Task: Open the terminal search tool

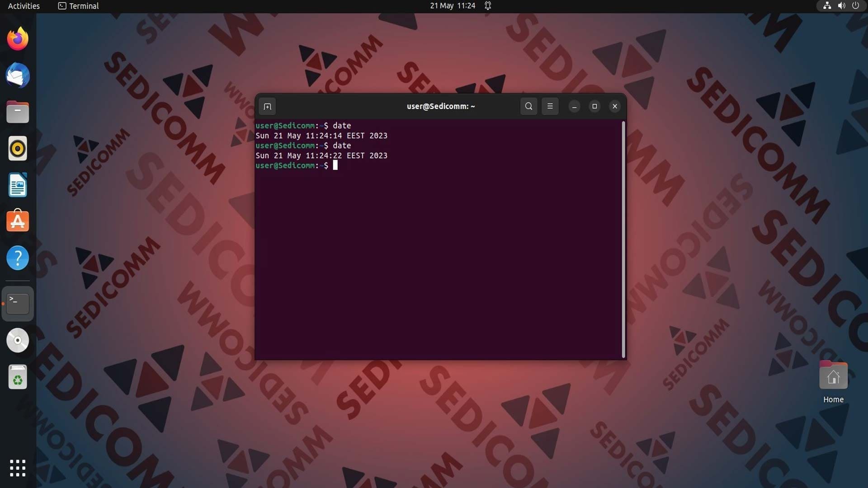Action: [x=528, y=106]
